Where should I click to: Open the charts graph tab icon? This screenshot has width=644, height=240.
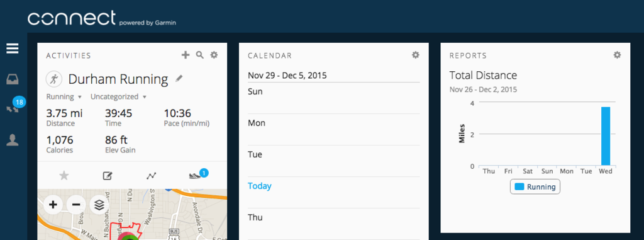152,176
